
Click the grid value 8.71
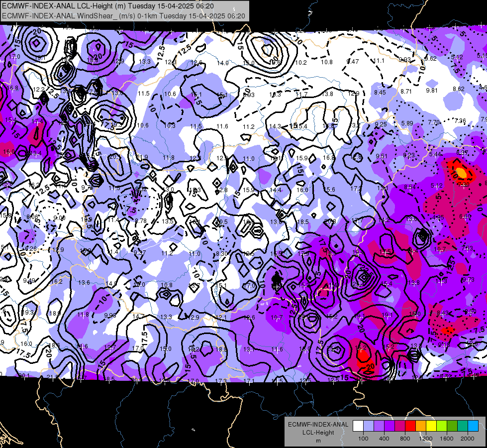click(x=406, y=92)
